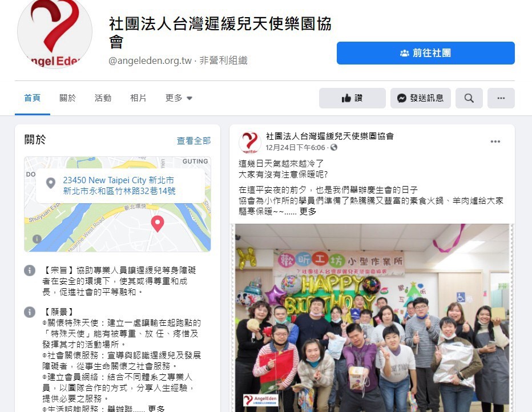Open the birthday party group photo
The image size is (532, 412).
coord(372,318)
